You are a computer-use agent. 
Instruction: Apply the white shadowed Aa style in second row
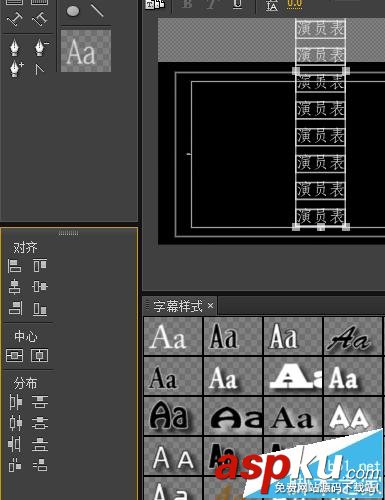click(233, 376)
